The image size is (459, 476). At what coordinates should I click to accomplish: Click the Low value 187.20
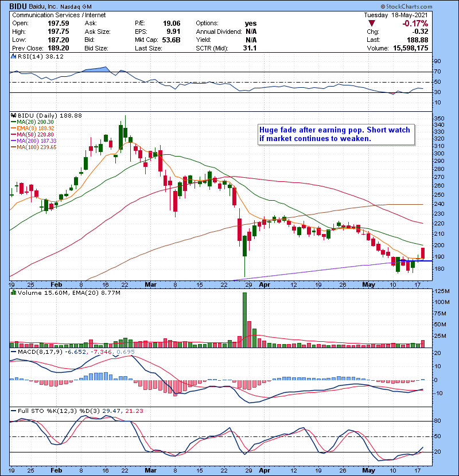(x=59, y=40)
